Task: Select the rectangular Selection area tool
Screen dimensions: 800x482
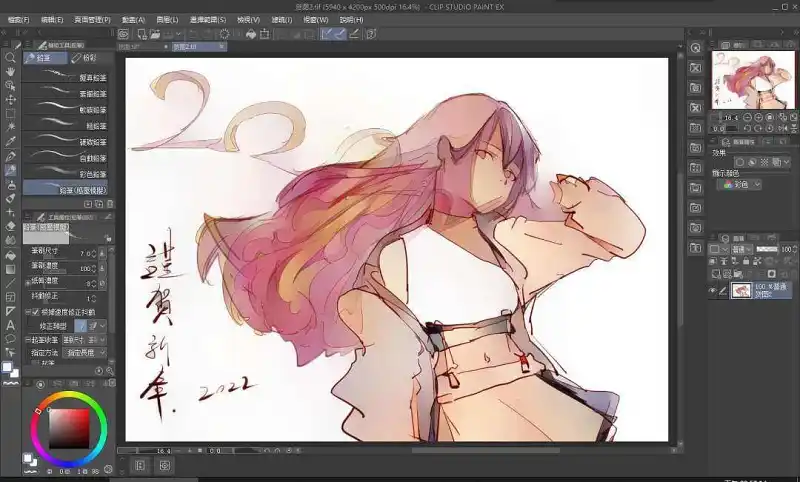Action: tap(10, 113)
